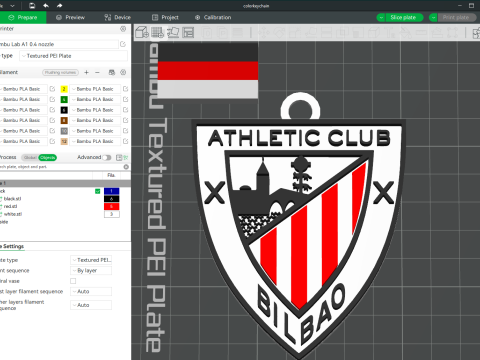
Task: Open the Project tab
Action: pyautogui.click(x=165, y=17)
